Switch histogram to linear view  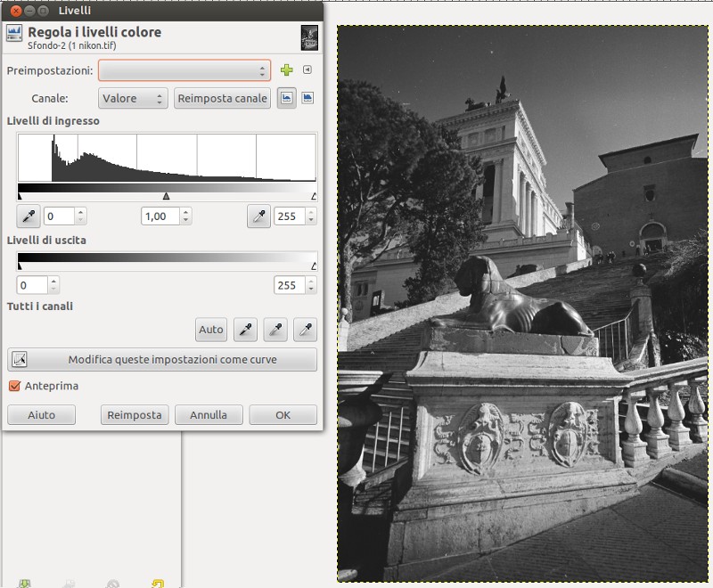tap(287, 98)
